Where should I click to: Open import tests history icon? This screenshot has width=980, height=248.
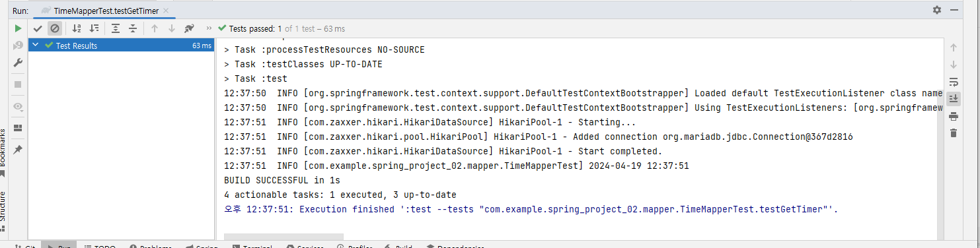(x=189, y=28)
